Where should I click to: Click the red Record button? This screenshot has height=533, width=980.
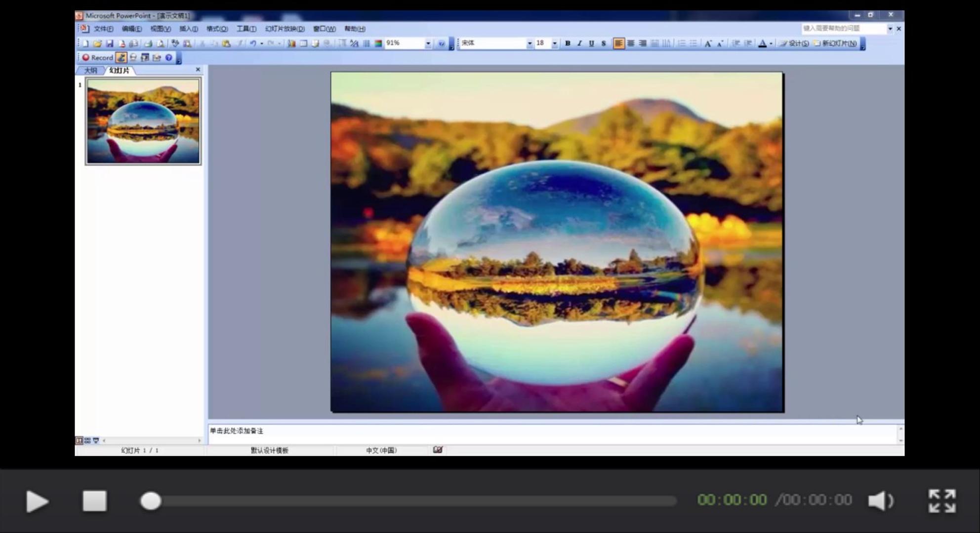pos(97,58)
